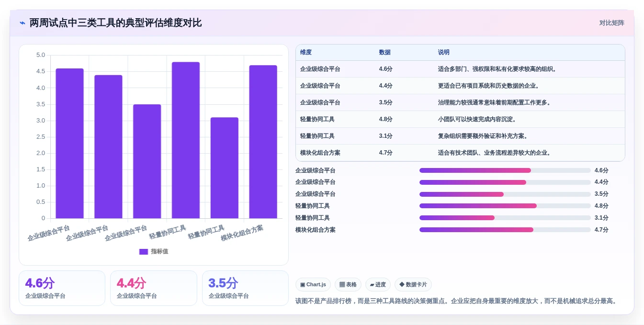Click the title 两周试点中三类工具的典型评估维度对比

[115, 23]
